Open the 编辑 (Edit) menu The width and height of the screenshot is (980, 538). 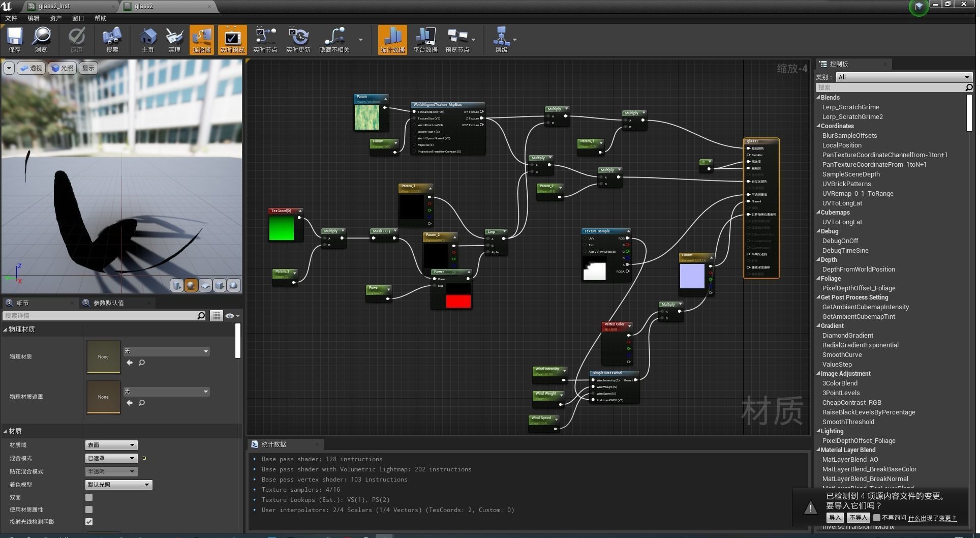[x=34, y=18]
